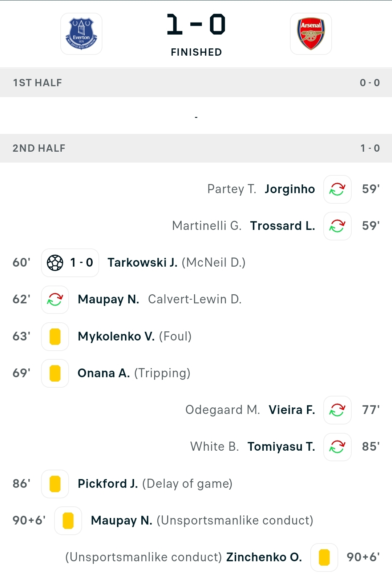Tap the 1-0 final score
This screenshot has width=392, height=574.
pos(196,25)
